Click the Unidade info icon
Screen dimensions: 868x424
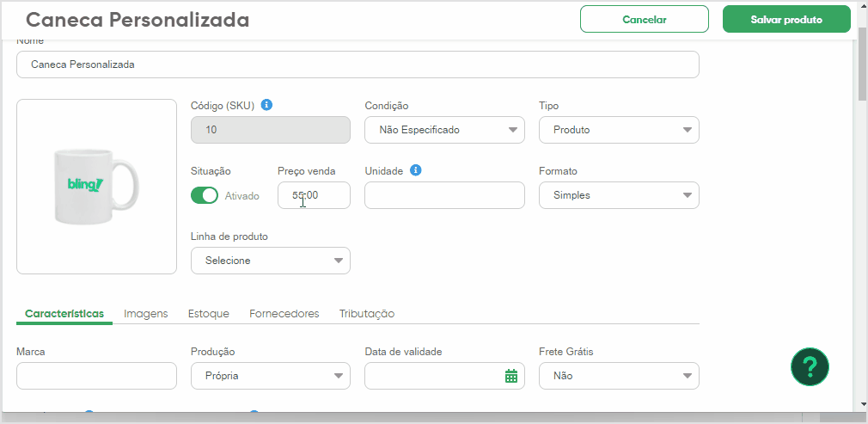416,170
